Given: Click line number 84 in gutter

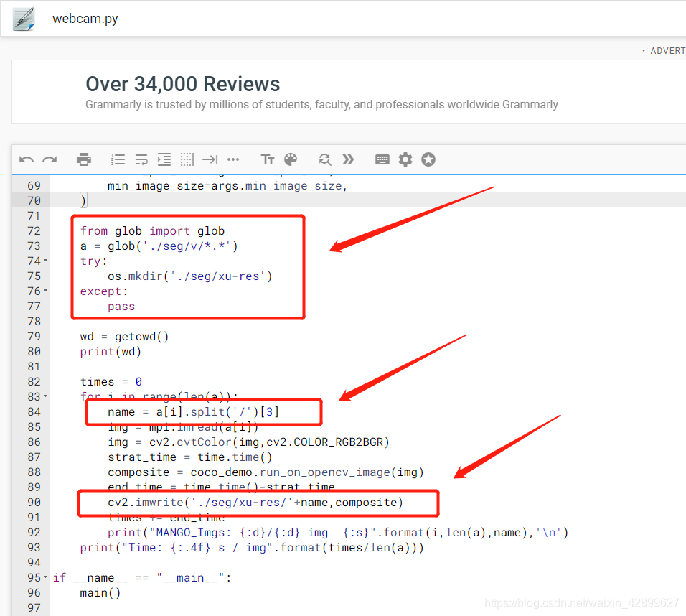Looking at the screenshot, I should click(34, 411).
